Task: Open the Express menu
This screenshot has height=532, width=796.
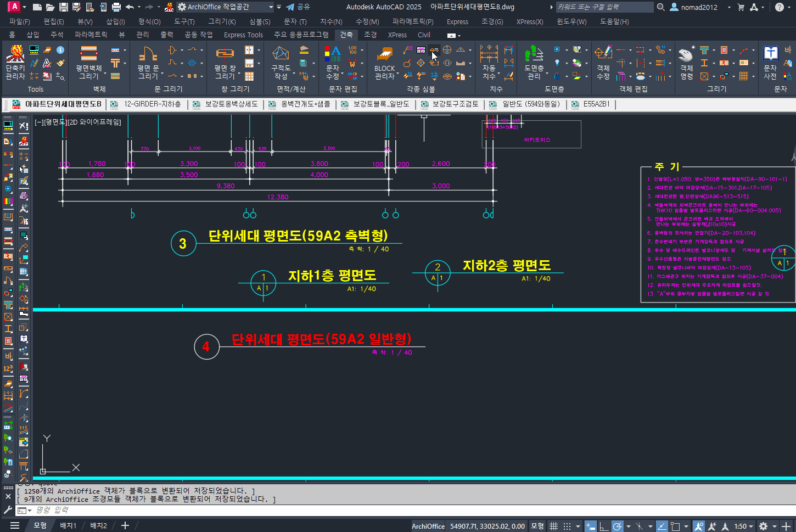Action: tap(457, 21)
